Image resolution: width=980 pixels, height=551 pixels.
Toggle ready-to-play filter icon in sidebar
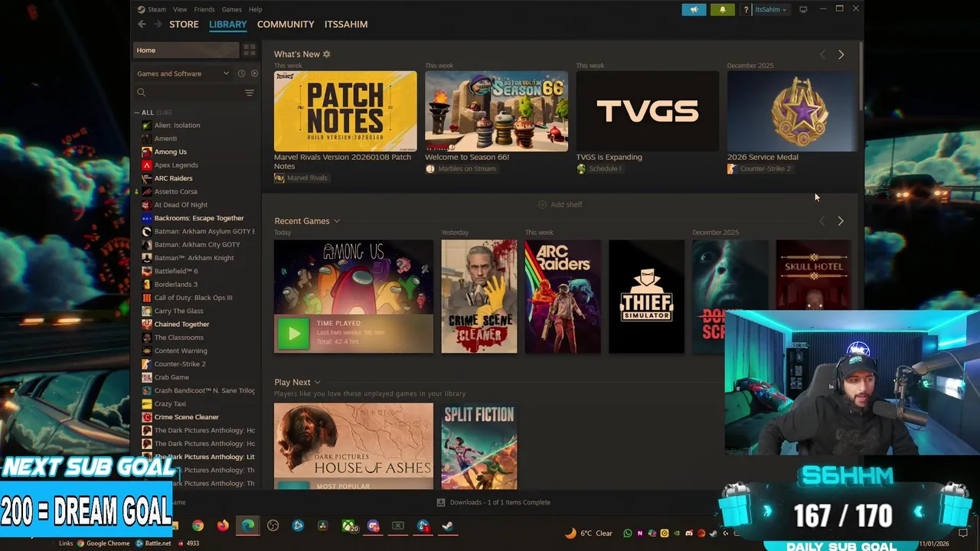coord(254,73)
